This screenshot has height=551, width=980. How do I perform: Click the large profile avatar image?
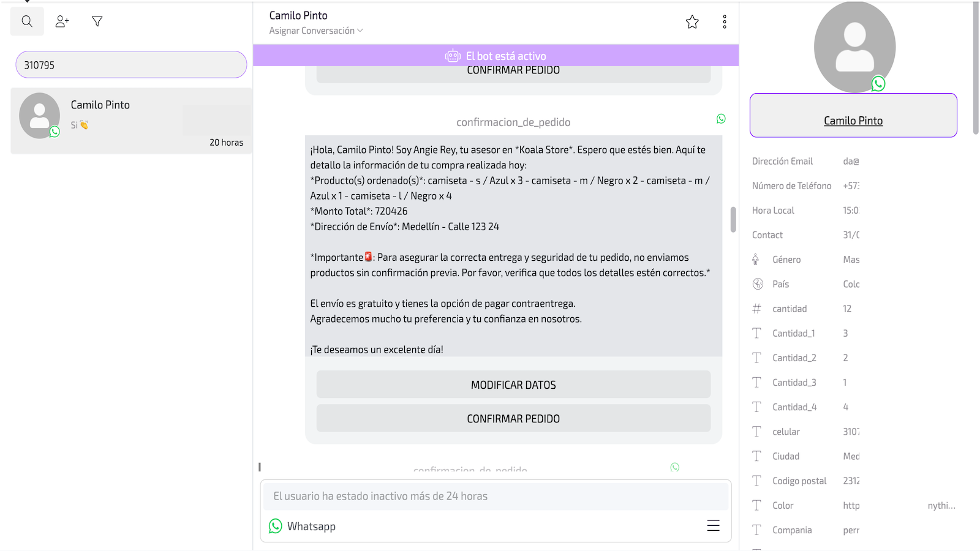pos(854,47)
